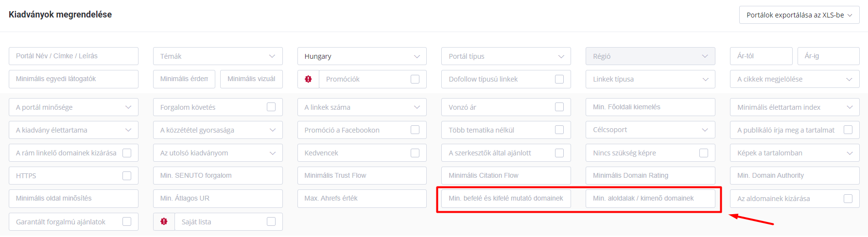The image size is (868, 237).
Task: Open the Portál típus dropdown
Action: pos(506,56)
